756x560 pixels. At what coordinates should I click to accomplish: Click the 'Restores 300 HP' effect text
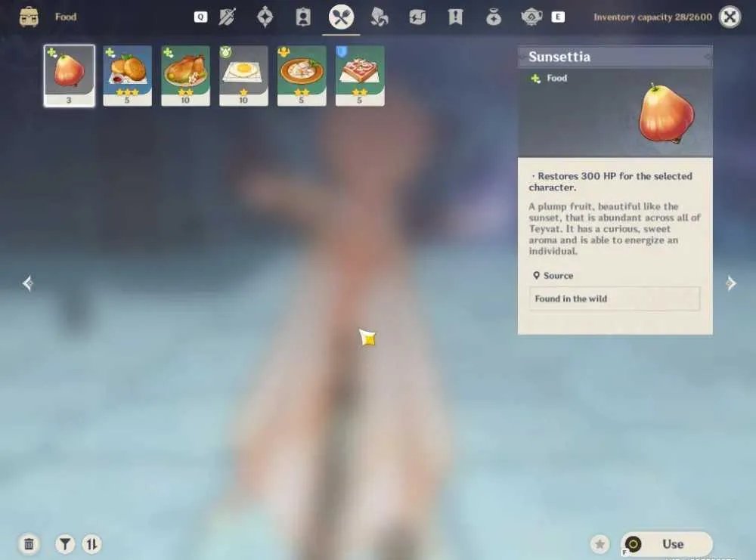pos(610,181)
